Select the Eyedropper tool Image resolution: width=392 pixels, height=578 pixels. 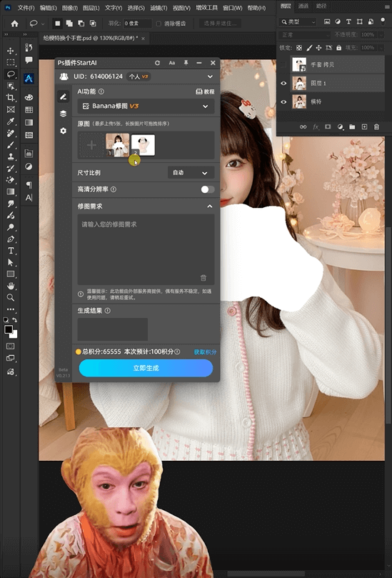(x=11, y=121)
